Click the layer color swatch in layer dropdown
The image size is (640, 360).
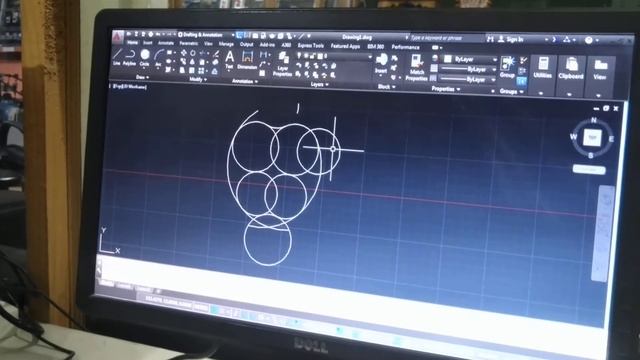(x=320, y=56)
